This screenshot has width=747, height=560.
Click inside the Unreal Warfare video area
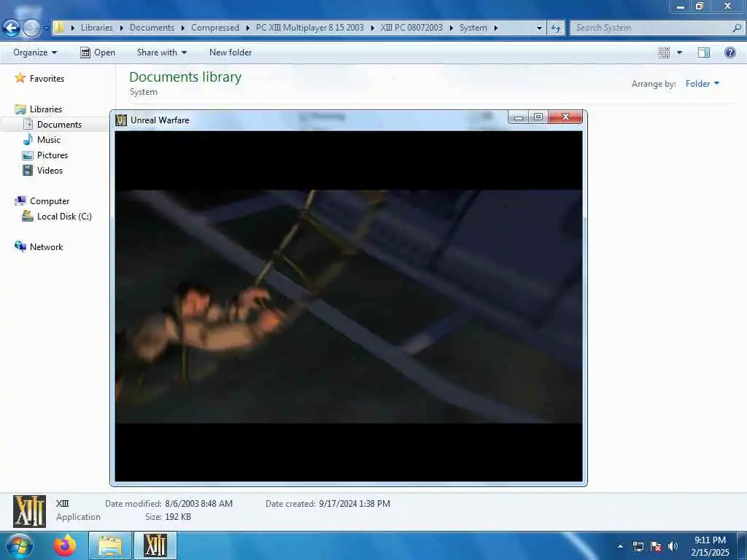(348, 306)
